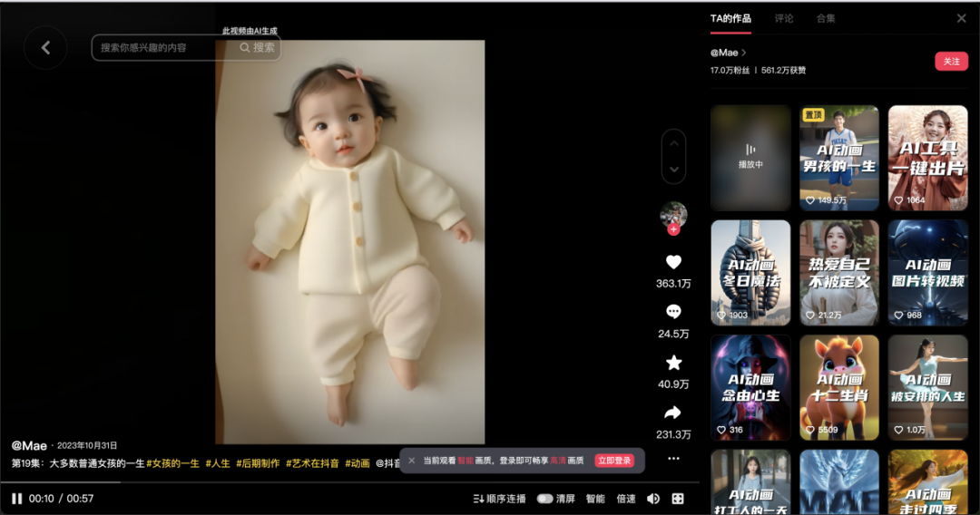Viewport: 980px width, 515px height.
Task: Favorite the video with star icon
Action: [x=673, y=363]
